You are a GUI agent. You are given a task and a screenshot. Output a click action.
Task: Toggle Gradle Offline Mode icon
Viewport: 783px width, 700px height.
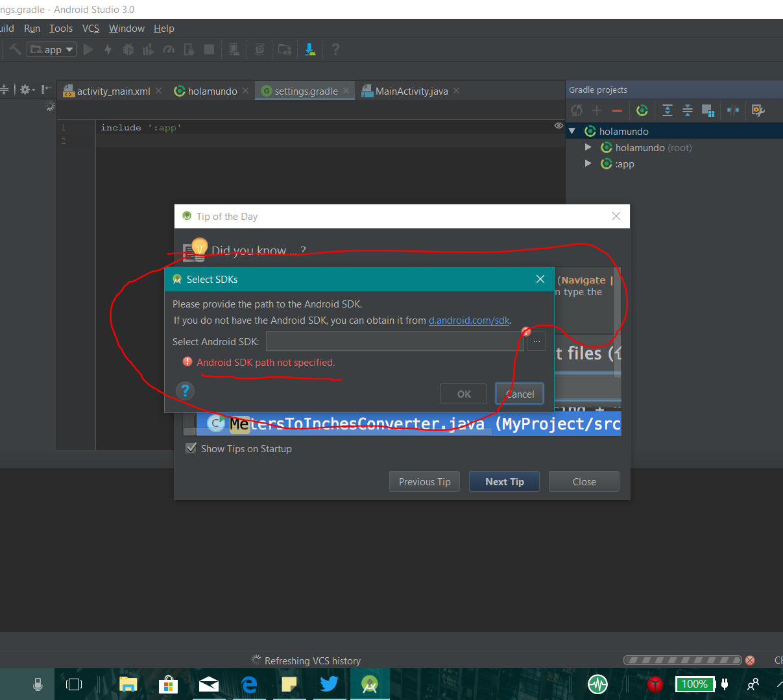[x=733, y=110]
